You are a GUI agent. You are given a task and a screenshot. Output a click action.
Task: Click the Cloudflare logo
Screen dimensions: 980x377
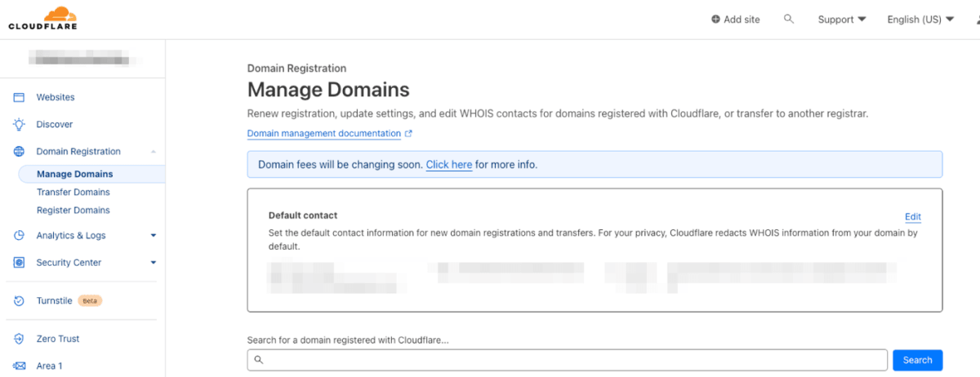pos(42,18)
